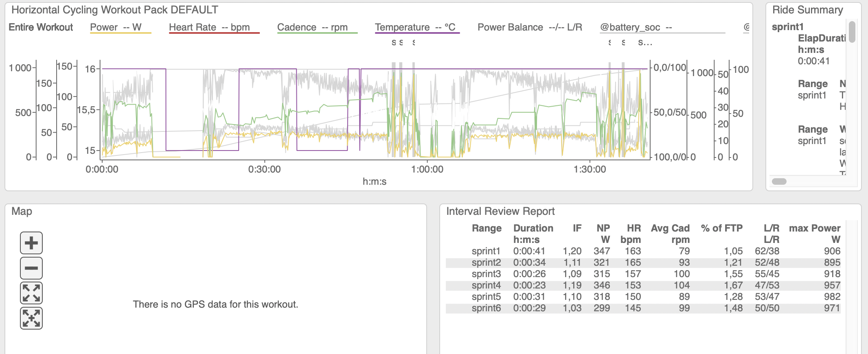The height and width of the screenshot is (354, 868).
Task: Click the Duration column header
Action: point(533,228)
